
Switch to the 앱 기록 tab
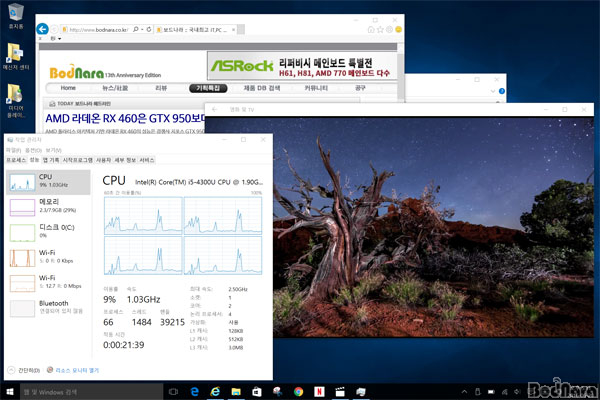[51, 160]
